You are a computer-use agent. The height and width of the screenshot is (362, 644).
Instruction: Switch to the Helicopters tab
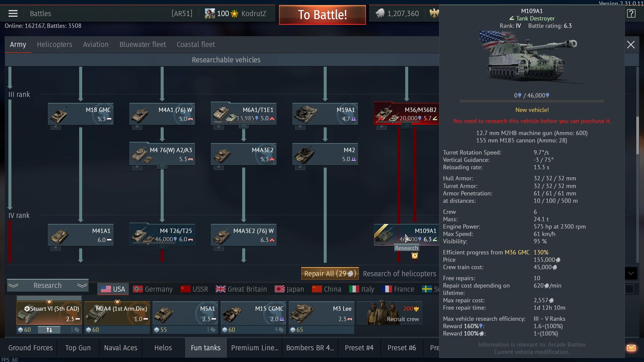click(x=55, y=45)
